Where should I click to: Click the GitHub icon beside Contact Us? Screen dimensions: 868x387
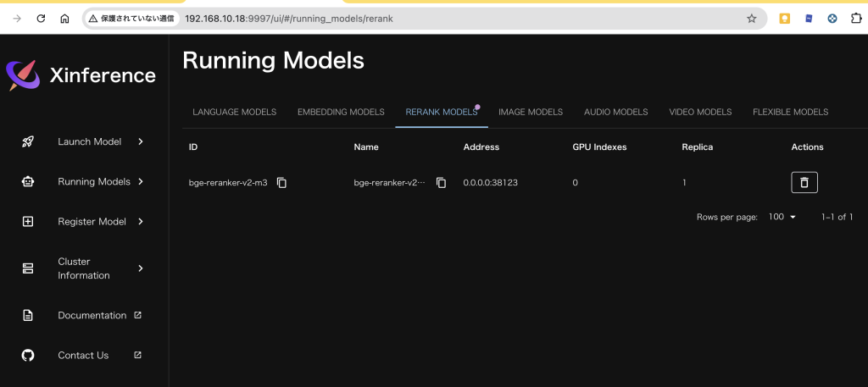point(28,356)
